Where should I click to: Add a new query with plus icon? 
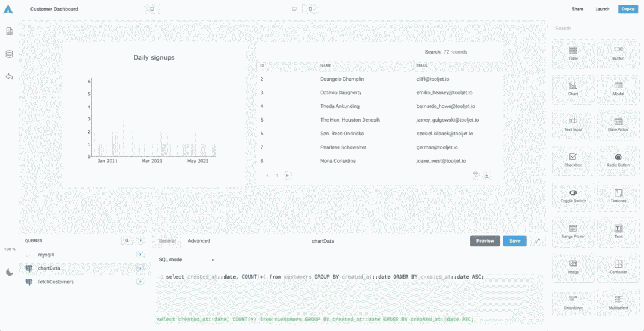[x=141, y=241]
